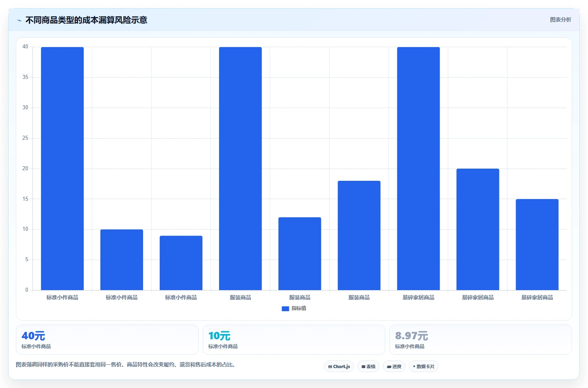Click y-axis label 20
588x388 pixels.
point(25,169)
